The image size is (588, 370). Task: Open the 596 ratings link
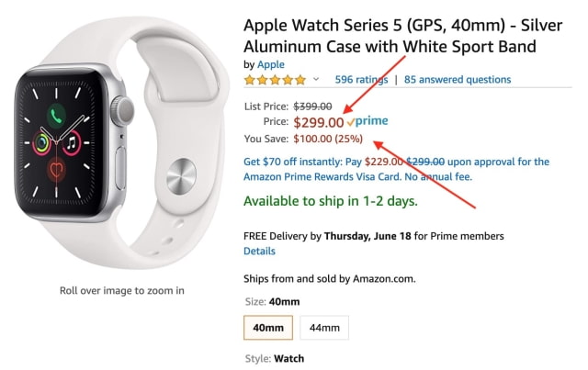[x=361, y=80]
